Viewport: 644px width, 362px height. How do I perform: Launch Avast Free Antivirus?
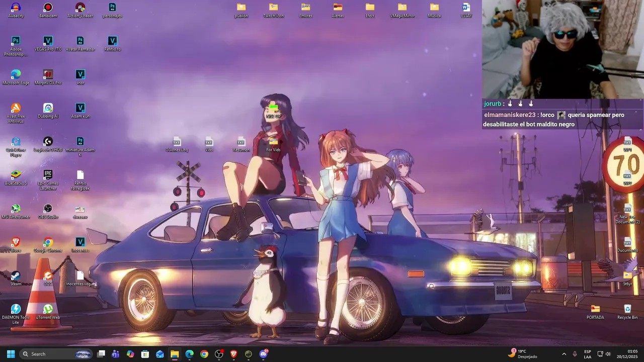click(16, 113)
